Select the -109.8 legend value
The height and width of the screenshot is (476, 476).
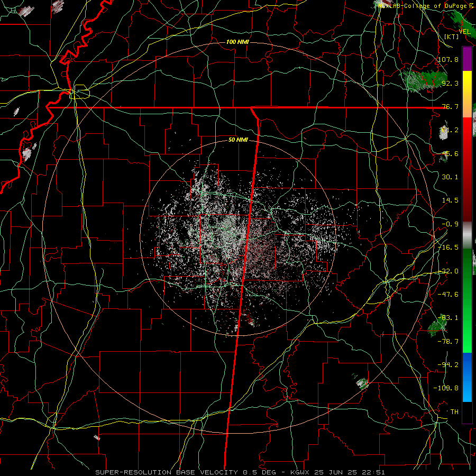[x=446, y=388]
